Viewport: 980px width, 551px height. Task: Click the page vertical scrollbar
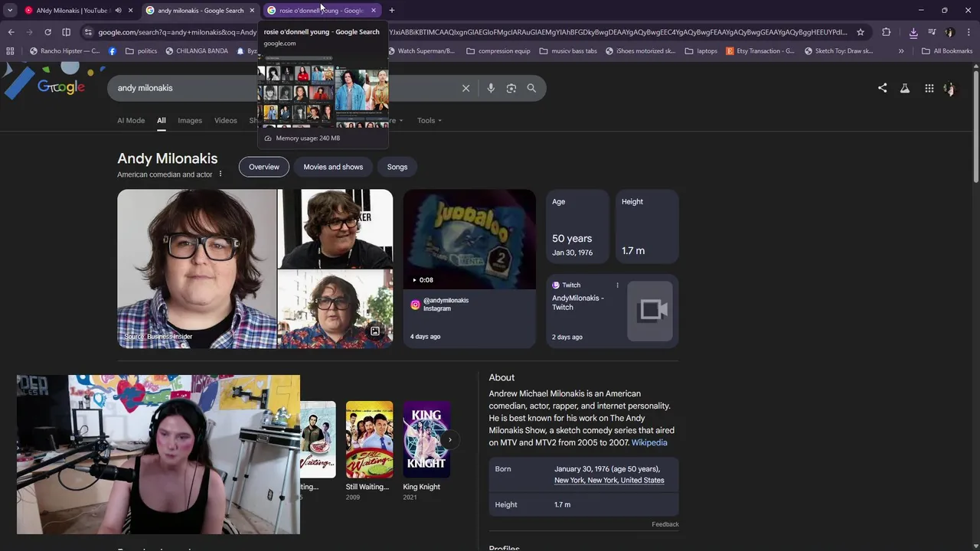pyautogui.click(x=975, y=126)
